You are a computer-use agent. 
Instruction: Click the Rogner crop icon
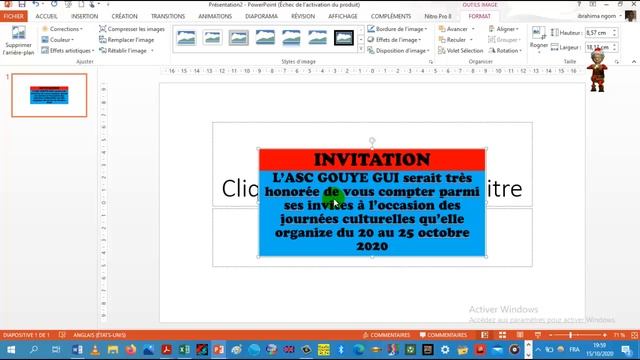pos(538,33)
